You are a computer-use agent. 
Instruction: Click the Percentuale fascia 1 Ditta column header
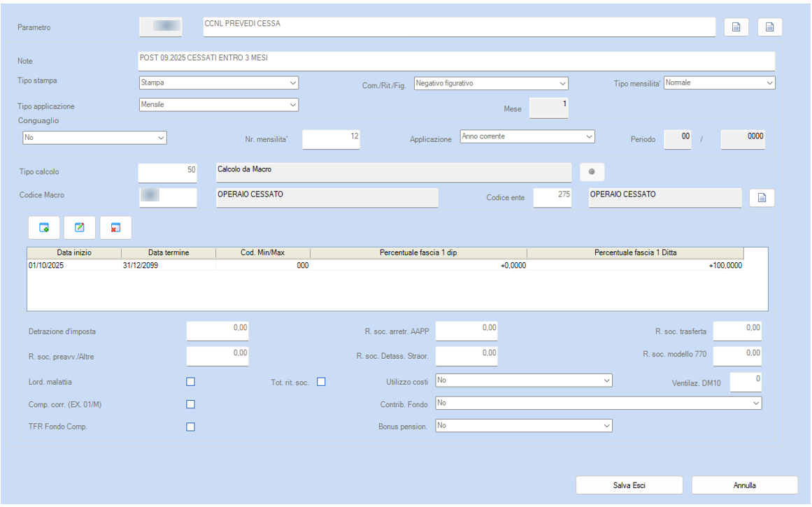pyautogui.click(x=636, y=252)
